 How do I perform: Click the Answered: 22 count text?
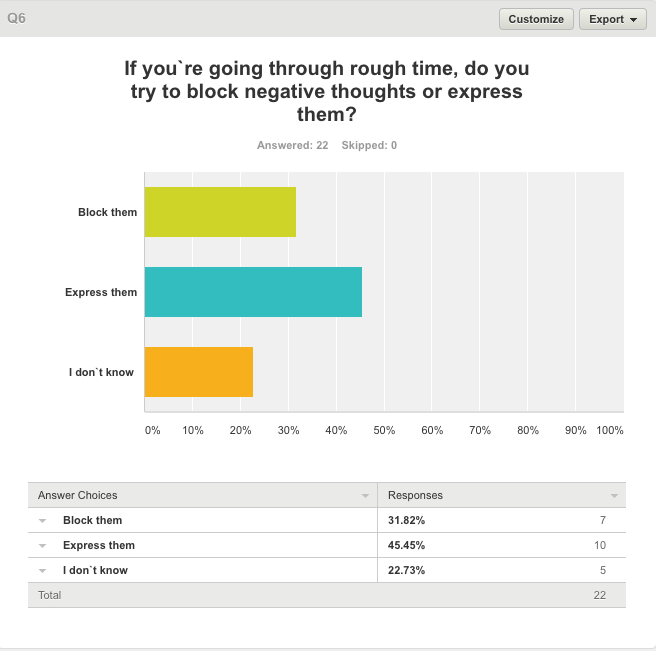[x=292, y=145]
